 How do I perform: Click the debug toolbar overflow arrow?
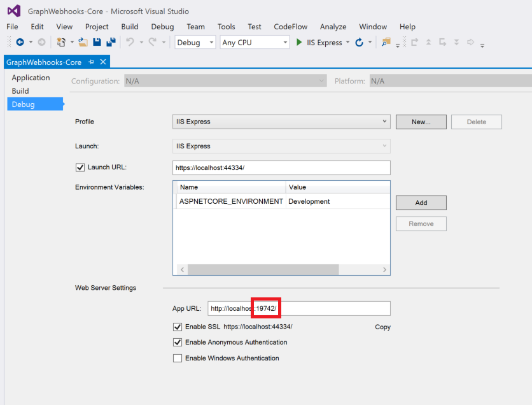click(x=482, y=45)
